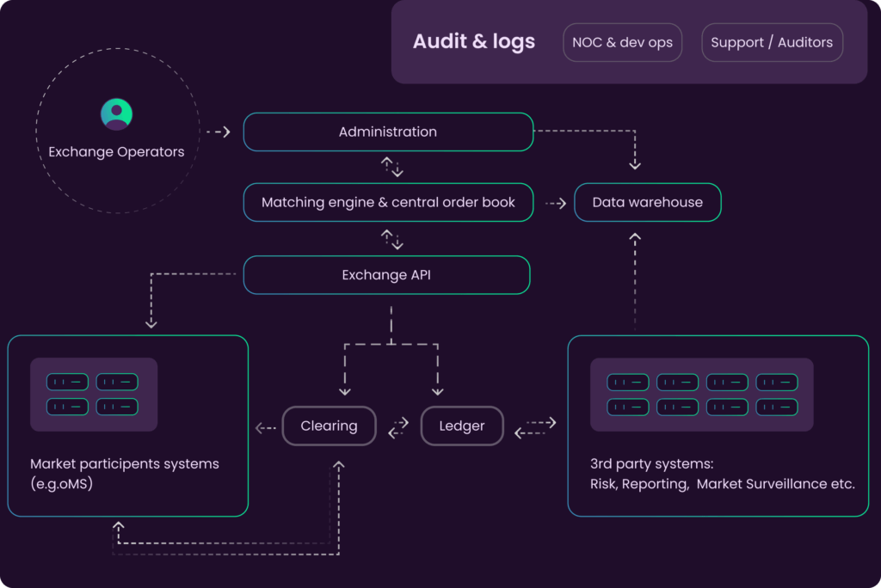Select a server icon in Market participants systems
Image resolution: width=881 pixels, height=588 pixels.
click(x=66, y=381)
